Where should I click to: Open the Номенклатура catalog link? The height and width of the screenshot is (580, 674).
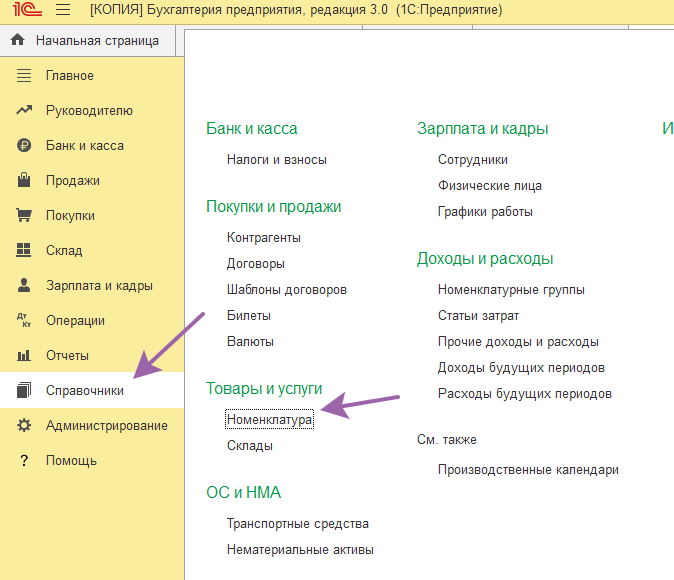pos(270,420)
